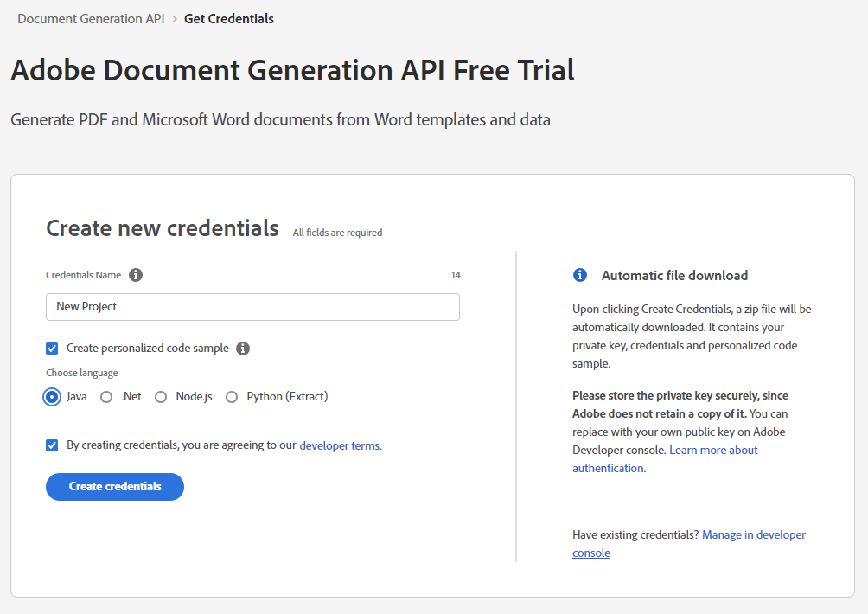Viewport: 868px width, 614px height.
Task: Uncheck Create personalized code sample checkbox
Action: [52, 349]
